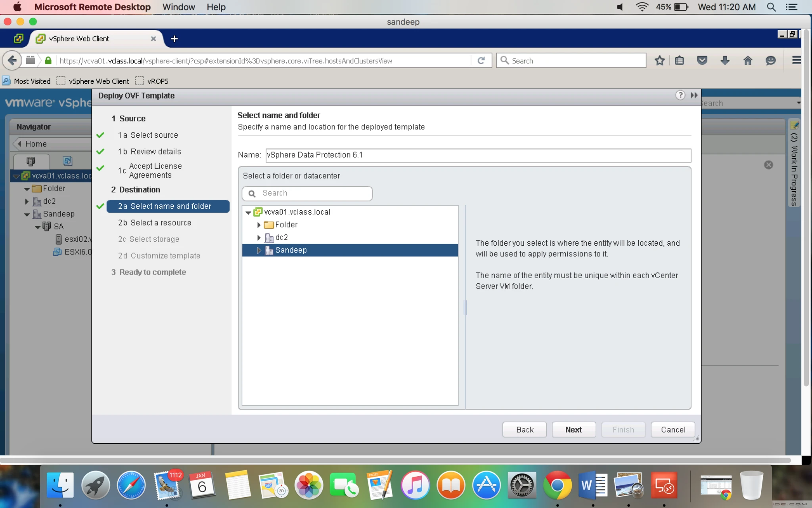Image resolution: width=812 pixels, height=508 pixels.
Task: Collapse vcva01.vclass.local in folder tree
Action: (x=248, y=213)
